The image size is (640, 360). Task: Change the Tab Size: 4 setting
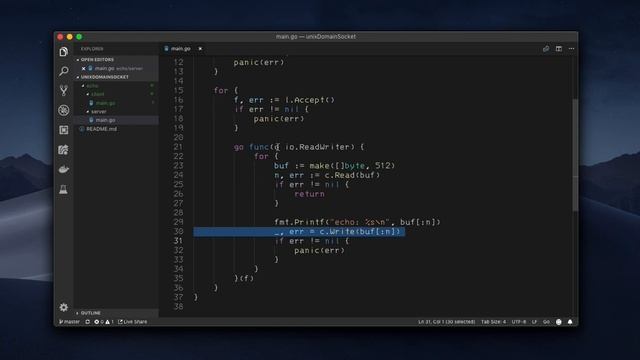pos(493,322)
